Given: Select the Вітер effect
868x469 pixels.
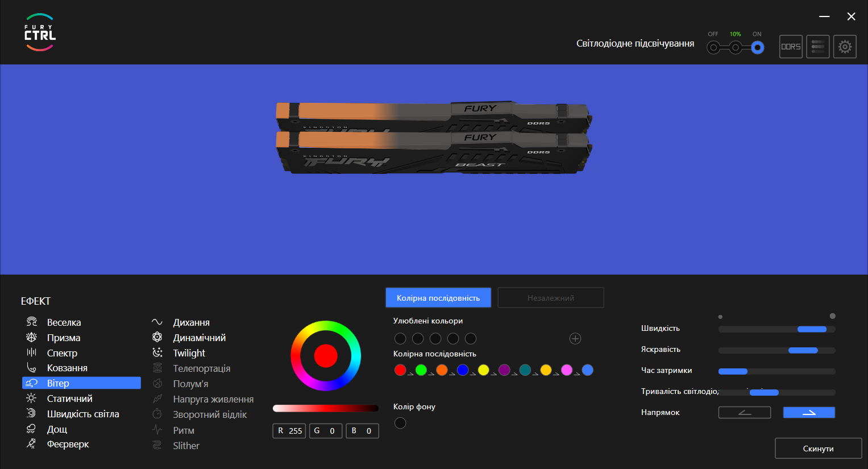Looking at the screenshot, I should pyautogui.click(x=81, y=383).
